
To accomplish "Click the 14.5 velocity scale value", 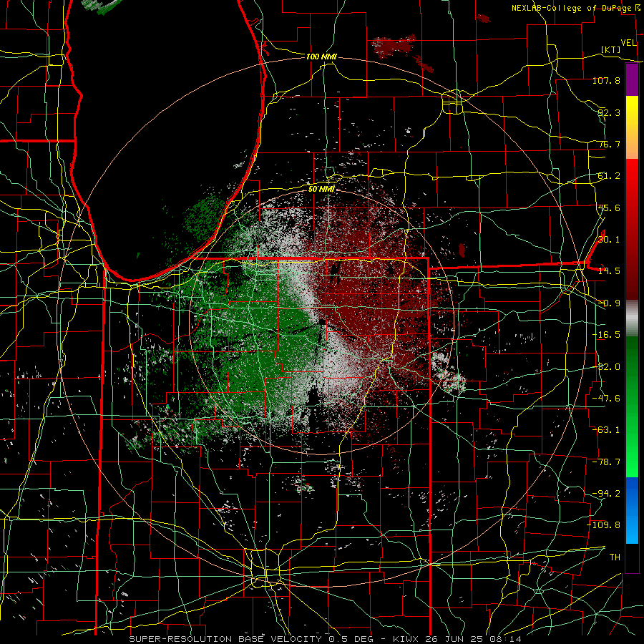I will 609,271.
